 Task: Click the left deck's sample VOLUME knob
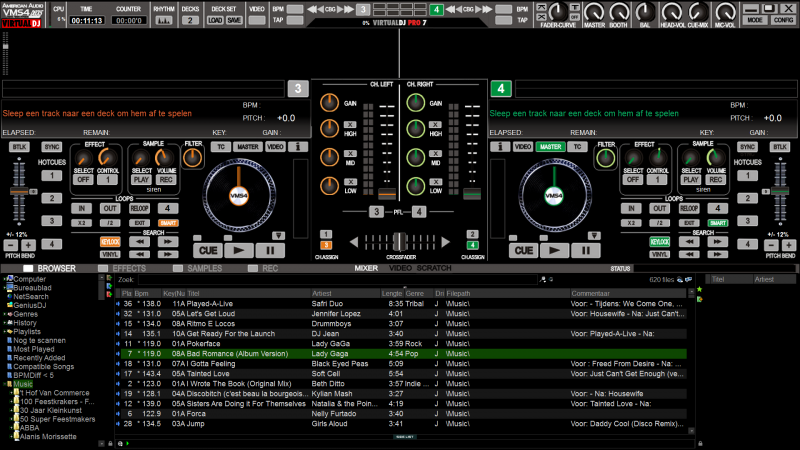tap(164, 158)
